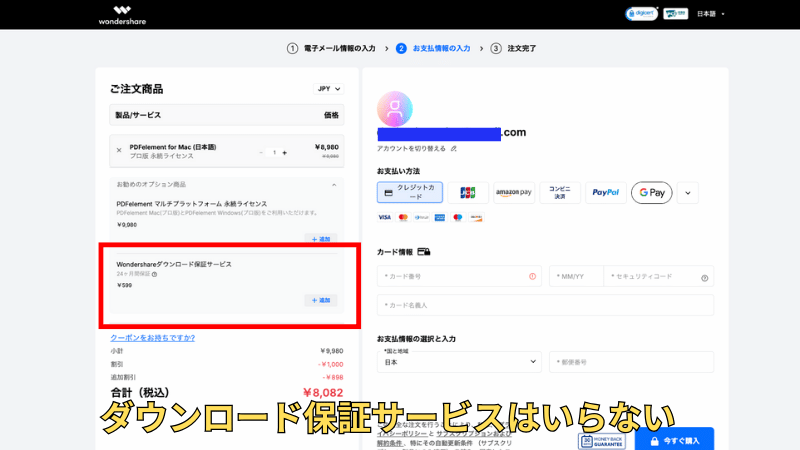Select コンビニ決済 payment method

click(x=560, y=192)
